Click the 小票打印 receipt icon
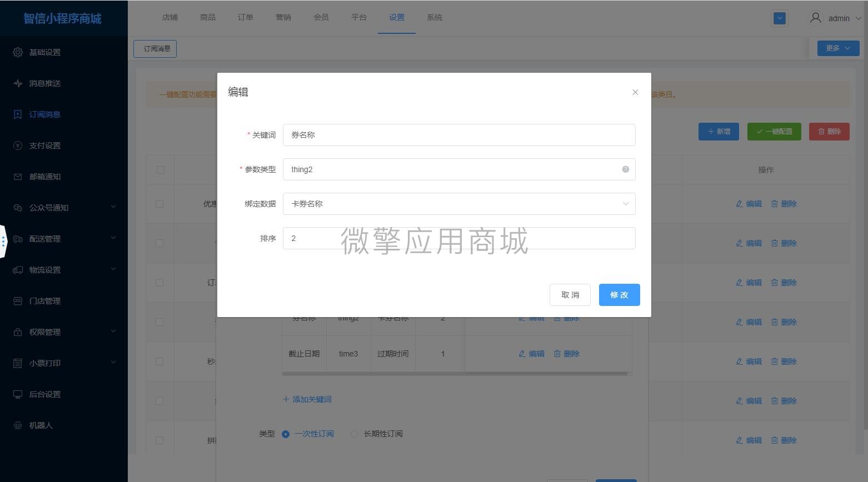This screenshot has width=868, height=482. click(x=18, y=363)
